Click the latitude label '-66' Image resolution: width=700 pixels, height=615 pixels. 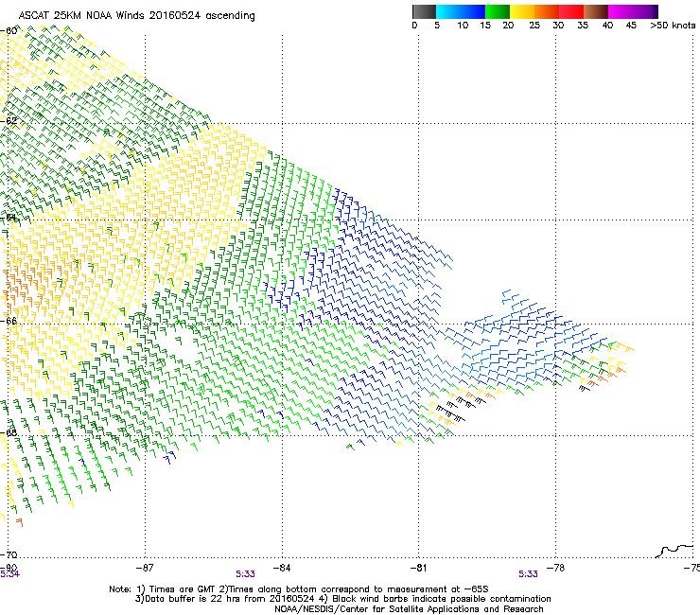click(9, 321)
